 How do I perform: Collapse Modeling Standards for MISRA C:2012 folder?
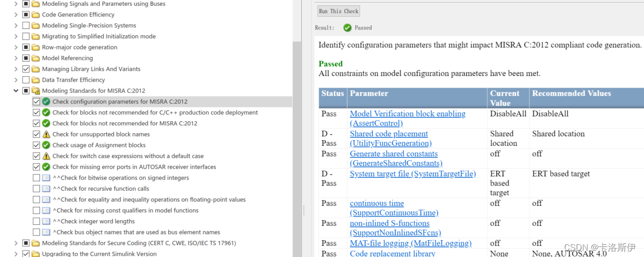(16, 91)
